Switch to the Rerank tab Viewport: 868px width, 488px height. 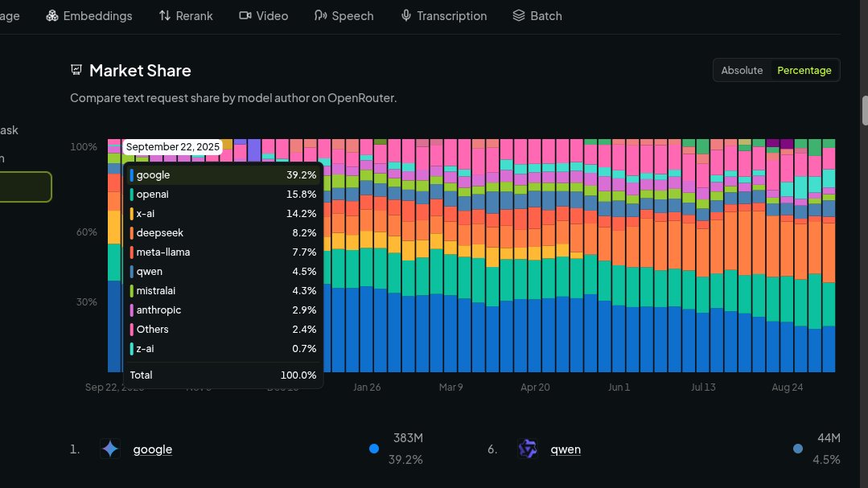point(186,15)
